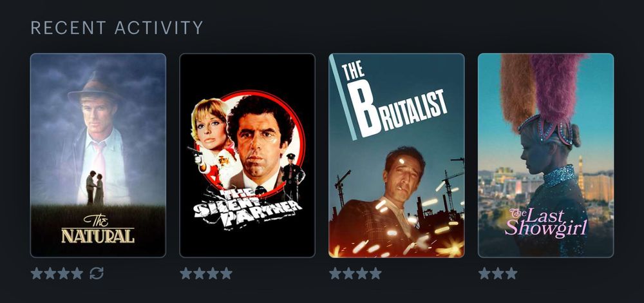Open The Brutalist film poster

click(396, 155)
